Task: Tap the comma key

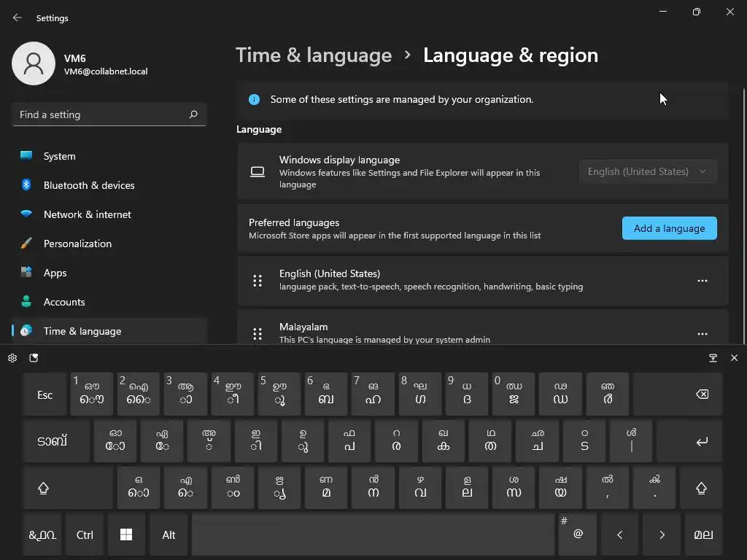Action: coord(607,488)
